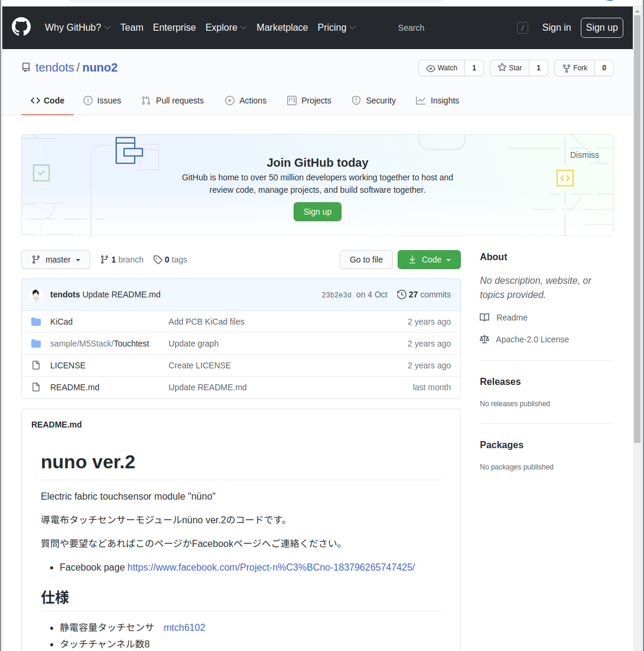The height and width of the screenshot is (651, 644).
Task: Open the Create LICENSE commit message
Action: pos(200,365)
